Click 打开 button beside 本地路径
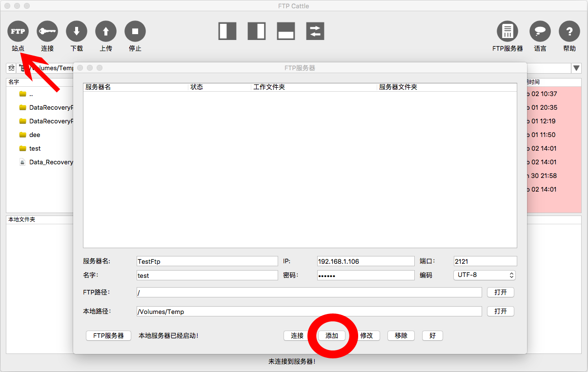 click(x=501, y=311)
